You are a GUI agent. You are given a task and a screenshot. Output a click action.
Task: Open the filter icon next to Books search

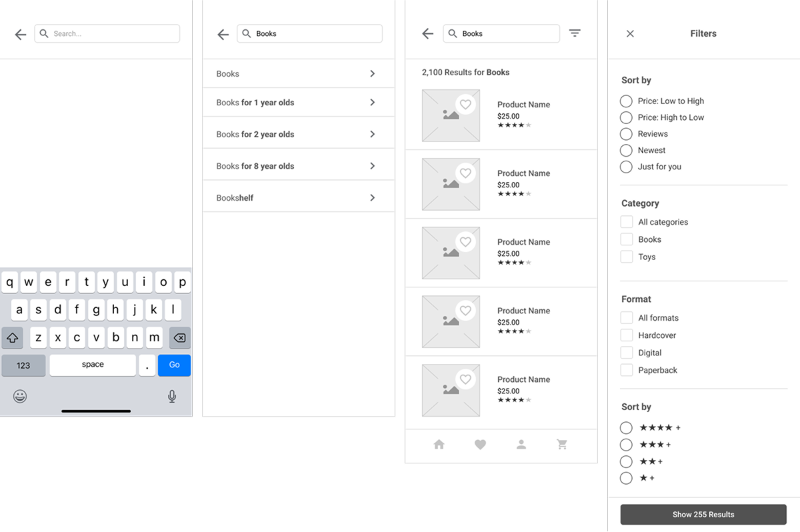pos(575,33)
